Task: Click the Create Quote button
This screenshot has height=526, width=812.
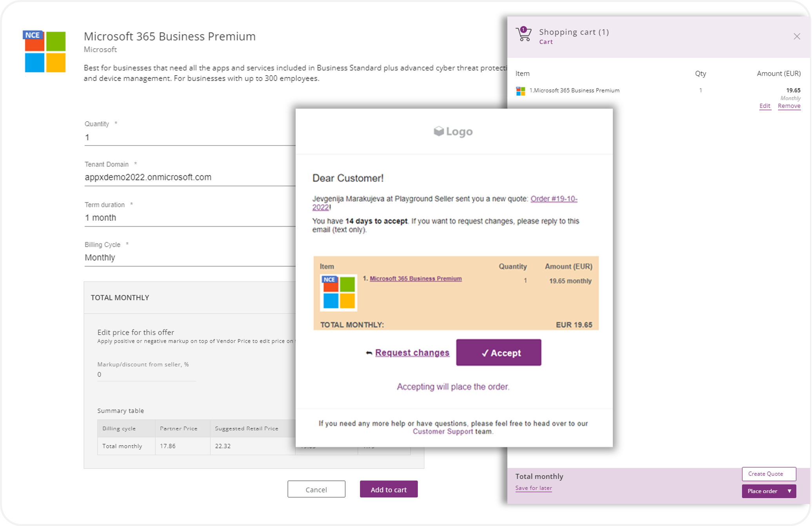Action: coord(768,474)
